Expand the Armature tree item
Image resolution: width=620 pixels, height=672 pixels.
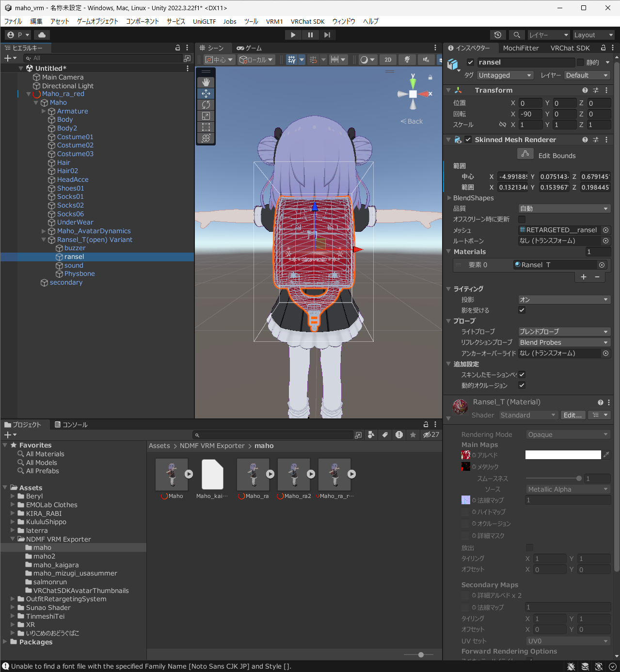[x=44, y=111]
